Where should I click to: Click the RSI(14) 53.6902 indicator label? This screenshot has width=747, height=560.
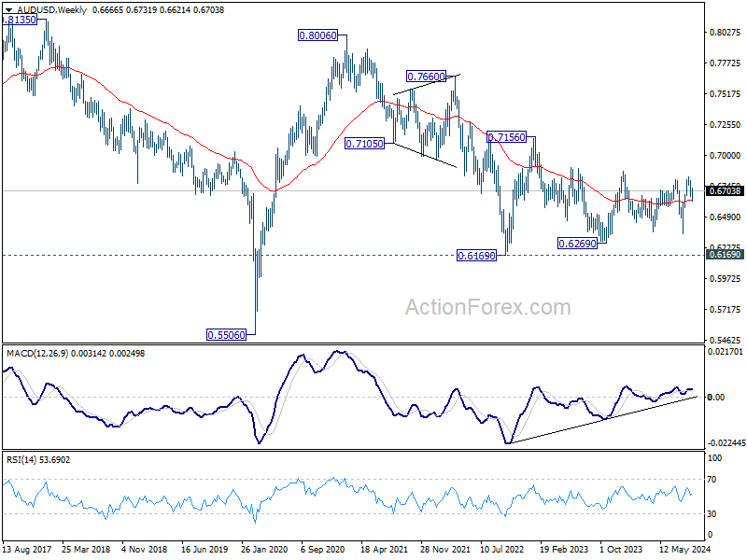[38, 460]
